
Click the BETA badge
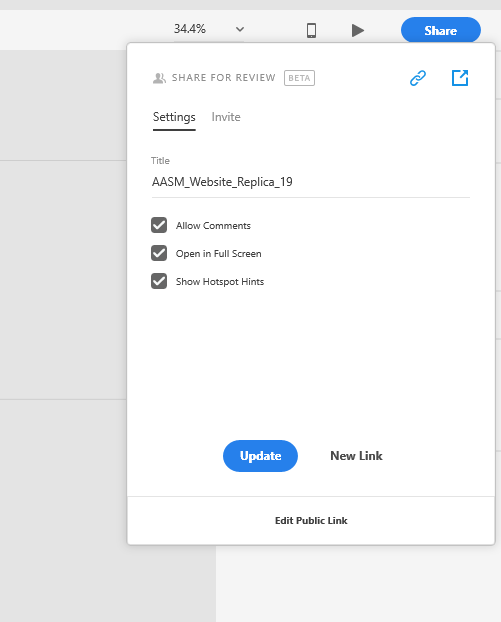pos(299,78)
